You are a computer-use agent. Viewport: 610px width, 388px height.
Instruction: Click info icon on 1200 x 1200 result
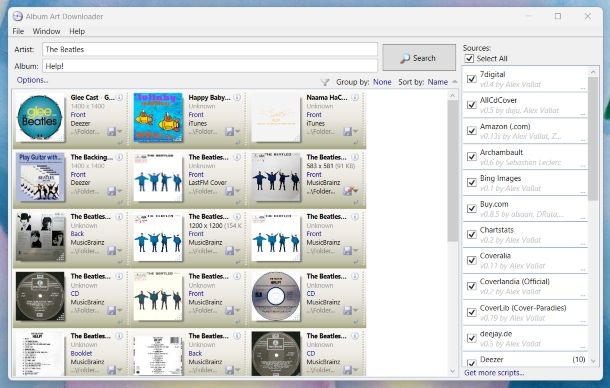pos(238,217)
